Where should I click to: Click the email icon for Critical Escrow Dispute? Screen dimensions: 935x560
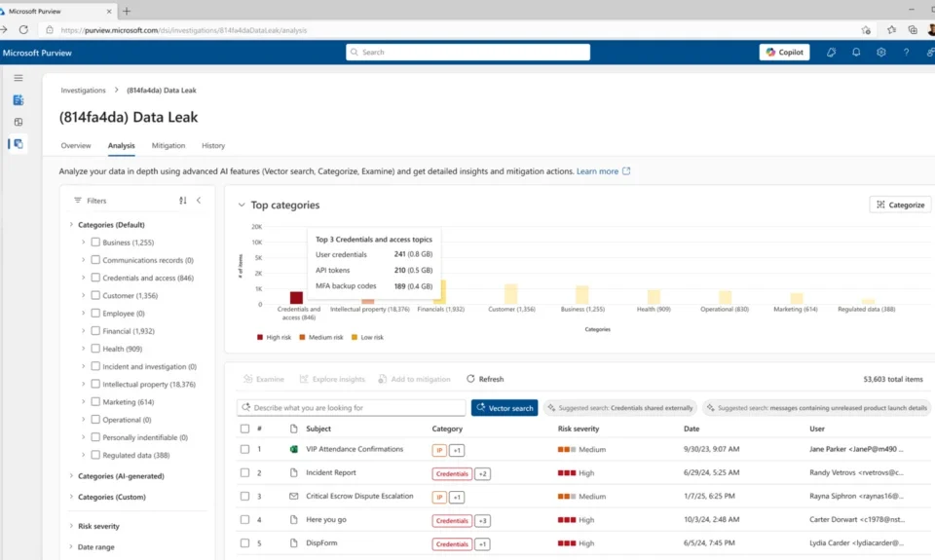[x=293, y=496]
